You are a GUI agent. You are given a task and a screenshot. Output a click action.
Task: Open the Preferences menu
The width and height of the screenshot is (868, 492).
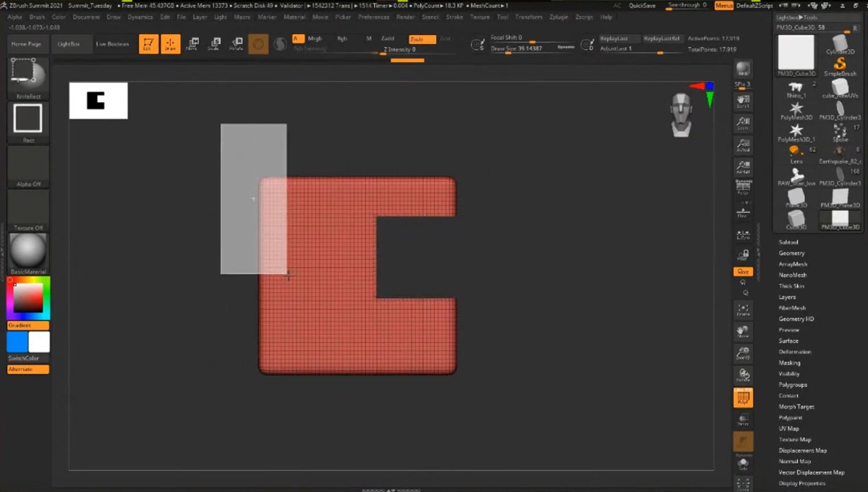[x=374, y=17]
